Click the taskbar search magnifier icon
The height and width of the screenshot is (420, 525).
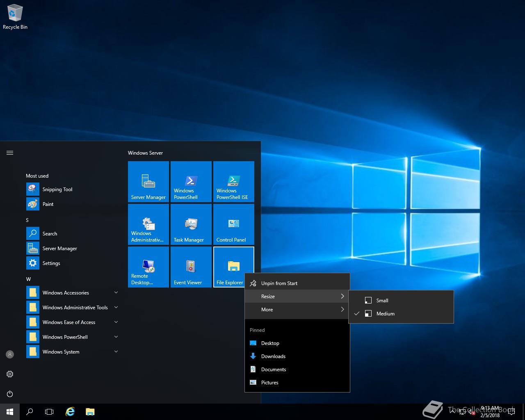(x=30, y=412)
